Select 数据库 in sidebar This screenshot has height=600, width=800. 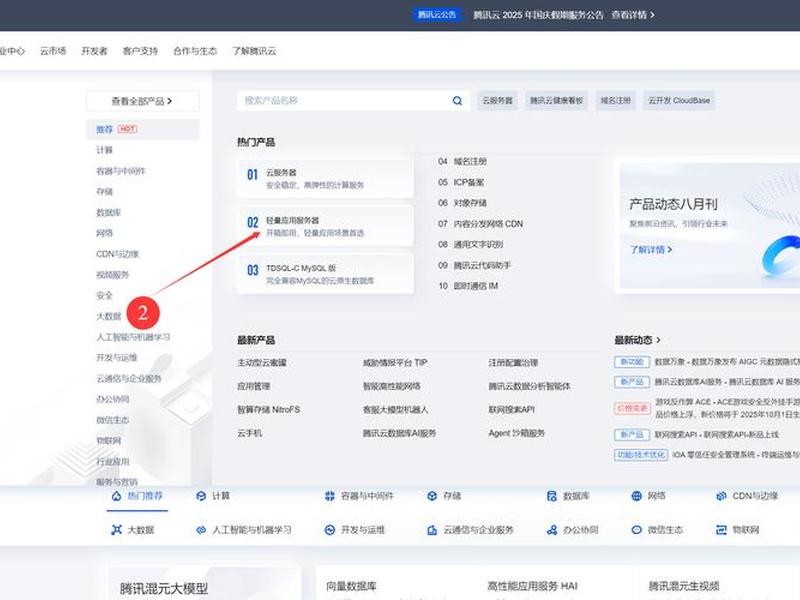point(109,212)
